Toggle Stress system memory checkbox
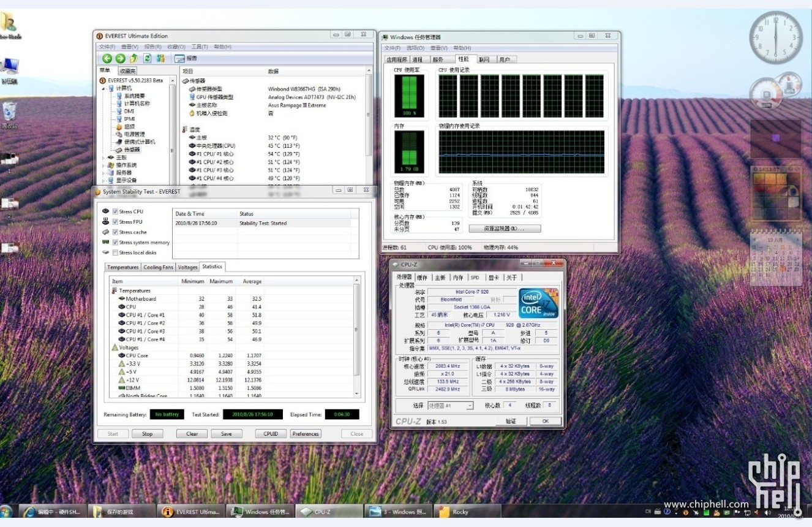Image resolution: width=812 pixels, height=527 pixels. (x=115, y=243)
